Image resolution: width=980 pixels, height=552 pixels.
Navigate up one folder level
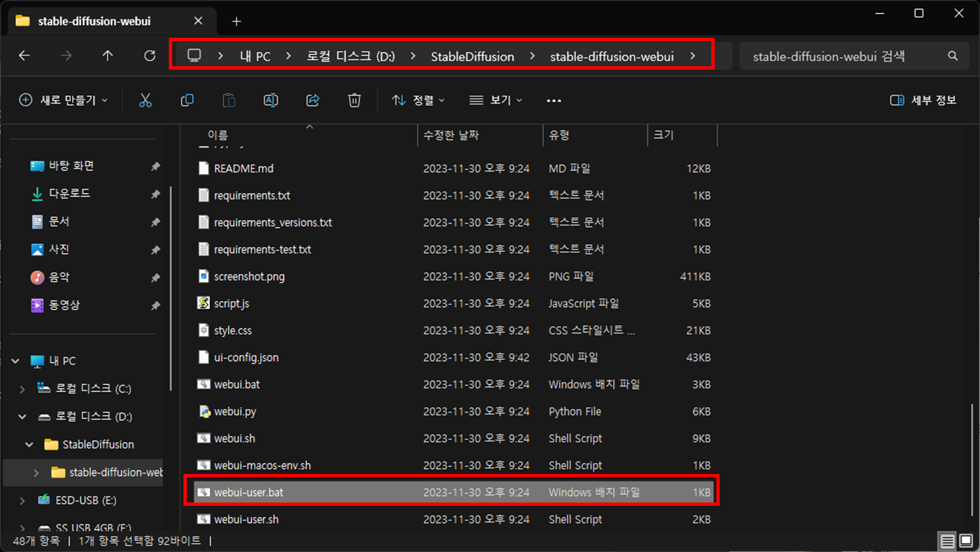(108, 56)
